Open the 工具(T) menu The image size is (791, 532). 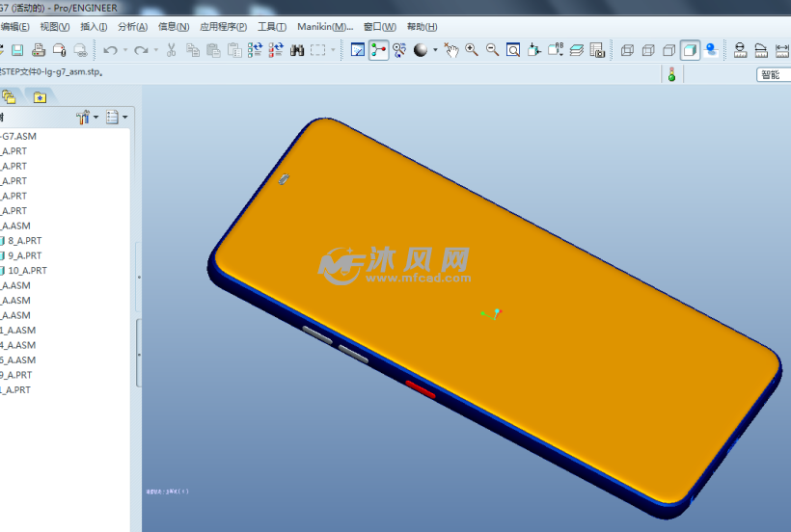272,27
